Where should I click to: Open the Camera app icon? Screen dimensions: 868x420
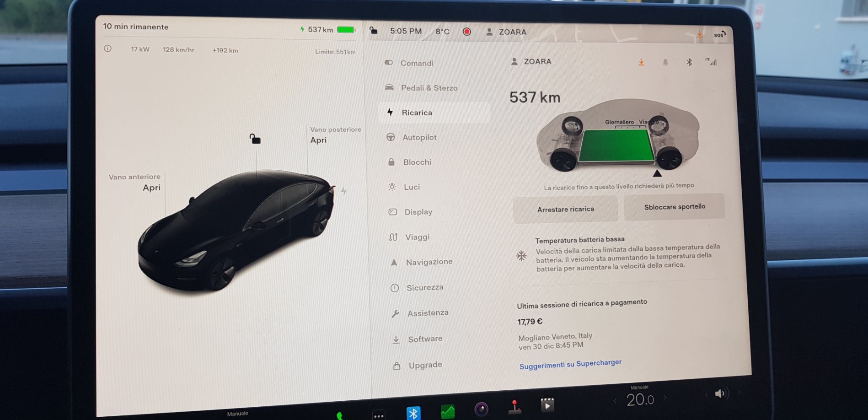[x=481, y=409]
